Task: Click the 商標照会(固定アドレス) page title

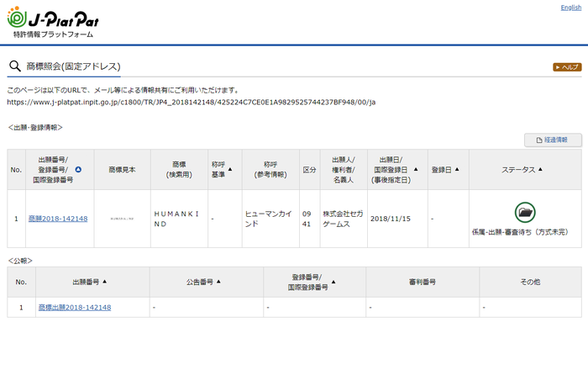Action: tap(74, 66)
